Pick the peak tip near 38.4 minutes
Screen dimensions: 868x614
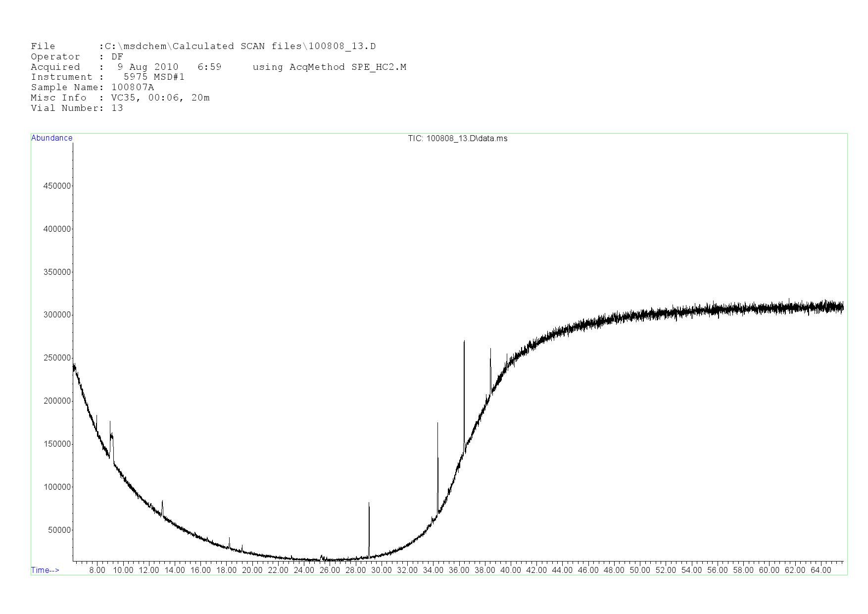[x=490, y=350]
